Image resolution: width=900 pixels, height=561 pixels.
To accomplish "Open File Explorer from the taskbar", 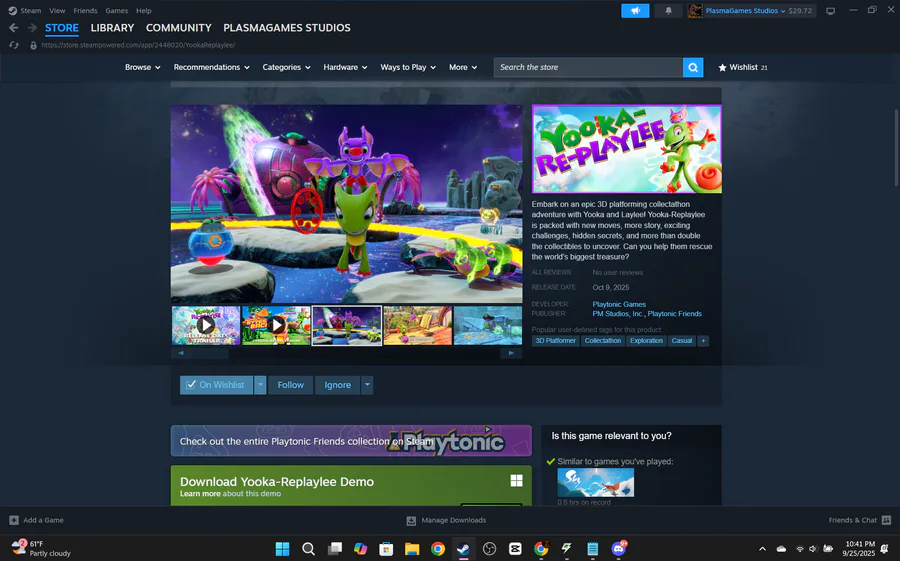I will click(x=412, y=549).
